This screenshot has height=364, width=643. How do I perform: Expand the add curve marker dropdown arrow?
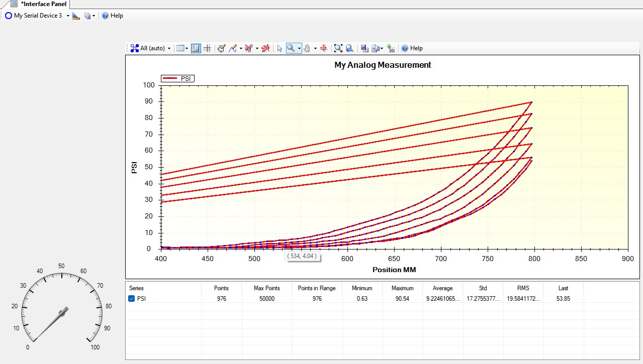coord(241,48)
